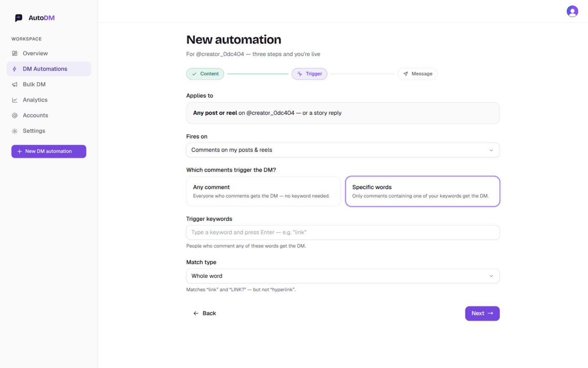Click the New automation heading
The width and height of the screenshot is (588, 368).
(234, 40)
